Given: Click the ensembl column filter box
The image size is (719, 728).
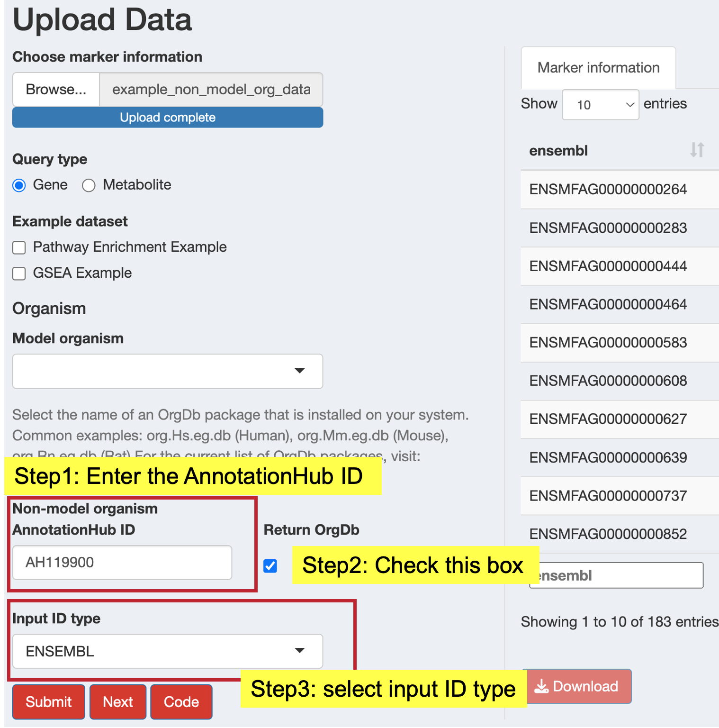Looking at the screenshot, I should (616, 575).
